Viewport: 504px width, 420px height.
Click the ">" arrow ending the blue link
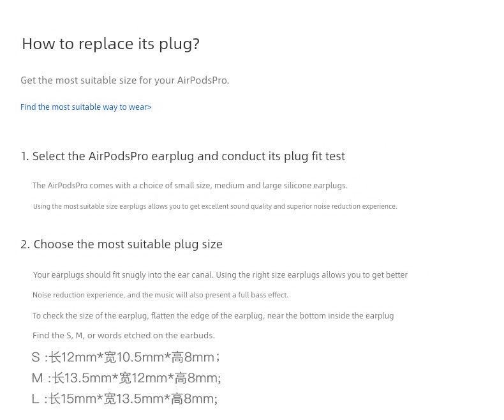click(x=149, y=107)
